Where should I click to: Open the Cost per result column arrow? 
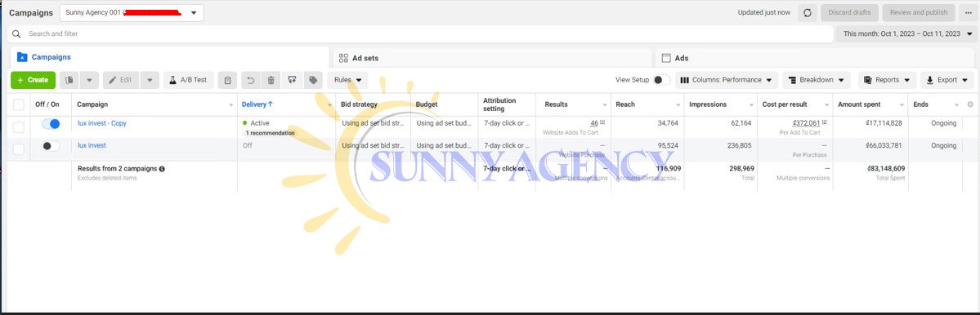[827, 105]
